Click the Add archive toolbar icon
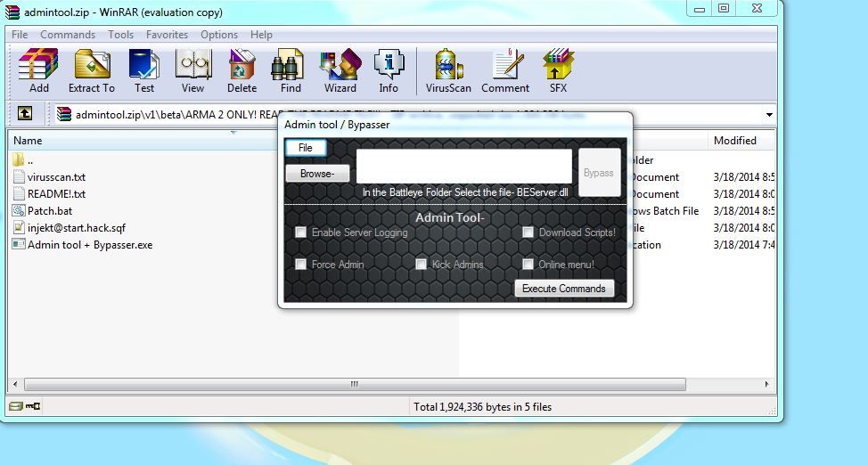The height and width of the screenshot is (465, 868). point(38,69)
